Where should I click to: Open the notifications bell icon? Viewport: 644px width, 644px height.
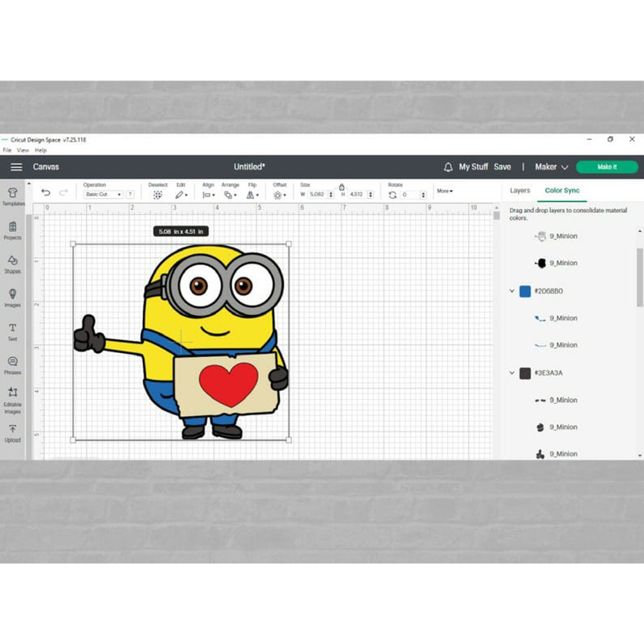pos(448,167)
